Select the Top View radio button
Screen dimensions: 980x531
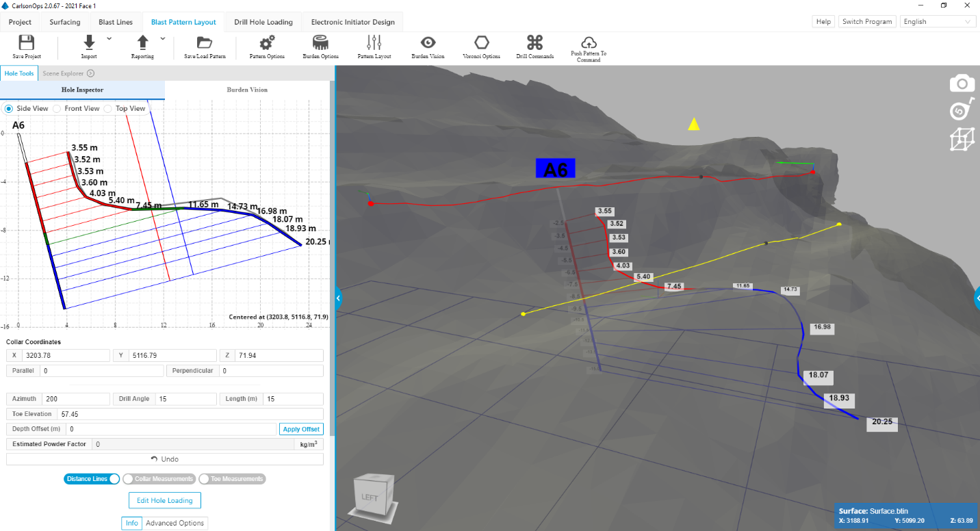coord(107,109)
